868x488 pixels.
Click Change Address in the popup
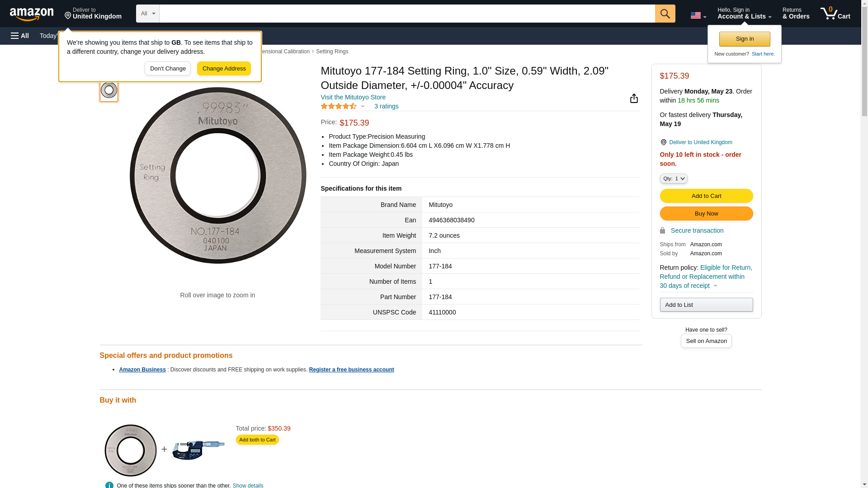coord(224,69)
